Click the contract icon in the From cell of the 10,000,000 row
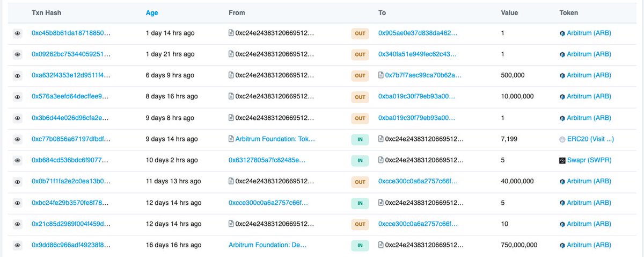Viewport: 644px width, 257px height. pos(231,96)
